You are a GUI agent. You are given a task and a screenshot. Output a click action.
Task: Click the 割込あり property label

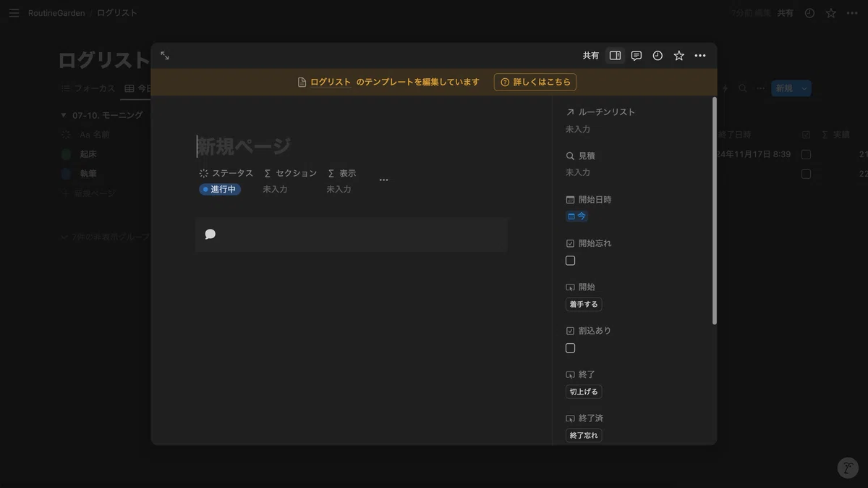pyautogui.click(x=589, y=331)
